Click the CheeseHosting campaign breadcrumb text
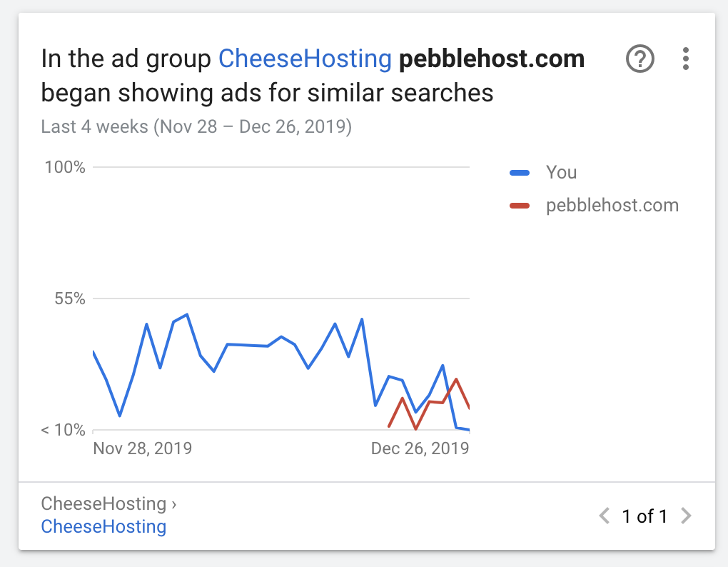The height and width of the screenshot is (567, 728). tap(103, 503)
